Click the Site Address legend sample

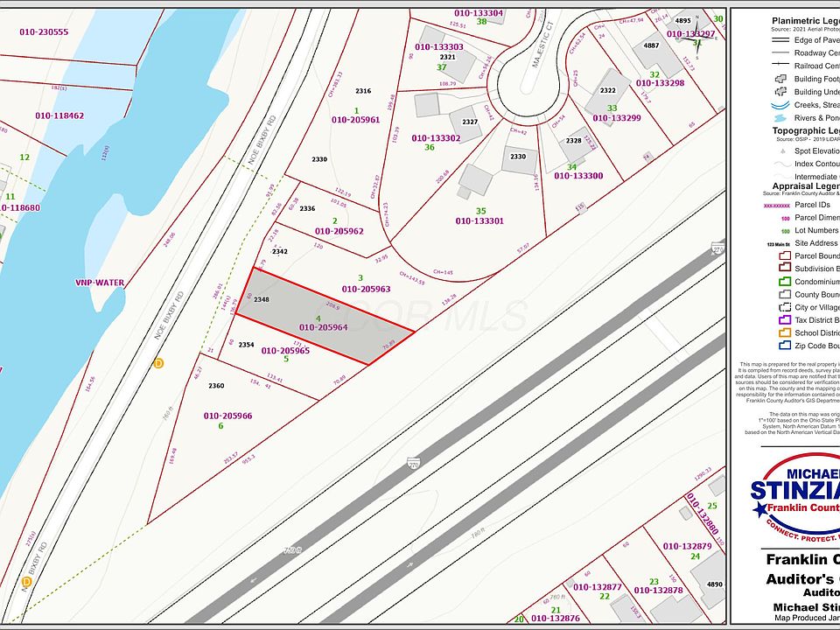pyautogui.click(x=777, y=244)
